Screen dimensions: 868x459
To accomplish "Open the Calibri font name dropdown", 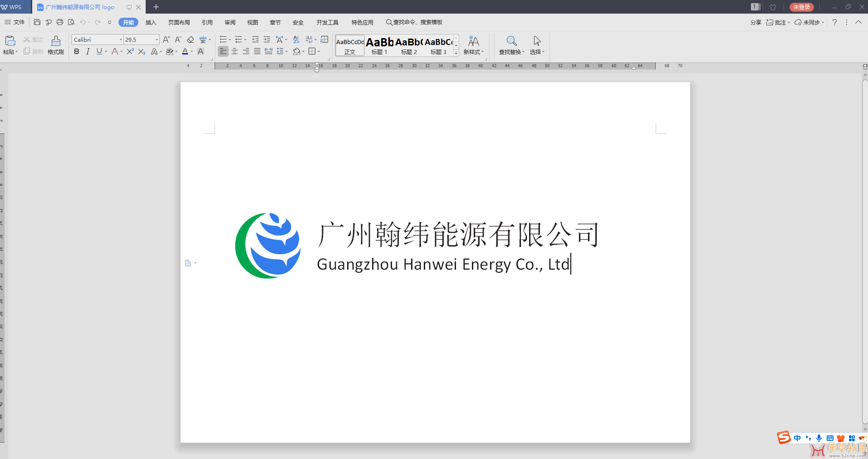I will pos(121,40).
